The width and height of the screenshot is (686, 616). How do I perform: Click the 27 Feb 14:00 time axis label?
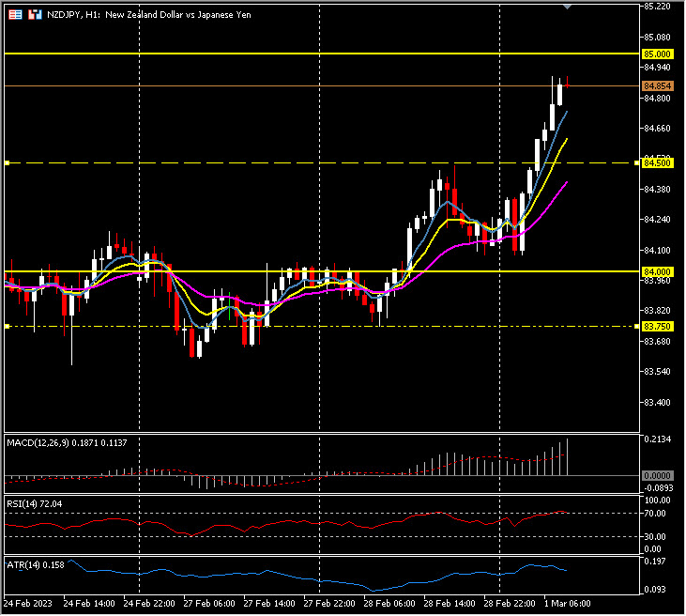269,601
